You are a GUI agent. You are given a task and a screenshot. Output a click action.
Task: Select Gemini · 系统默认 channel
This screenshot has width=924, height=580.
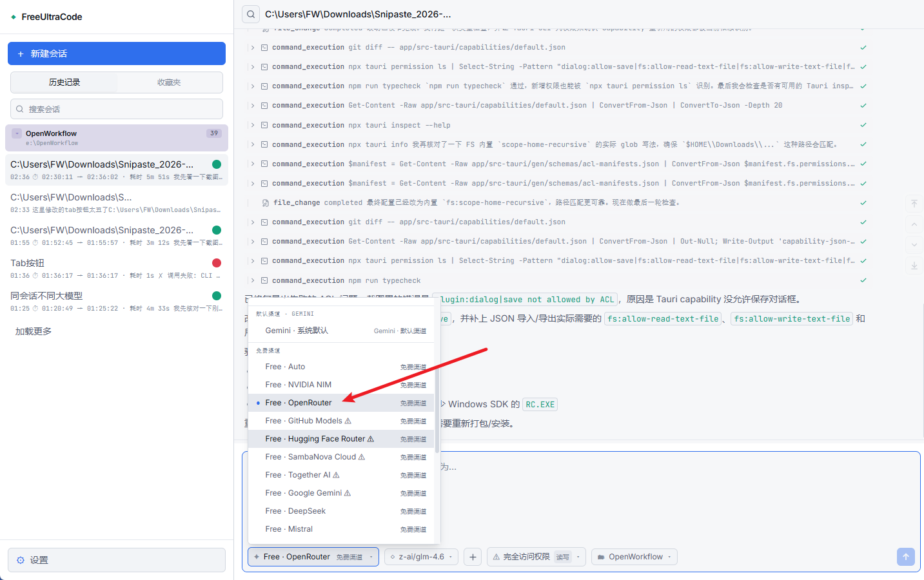tap(342, 331)
